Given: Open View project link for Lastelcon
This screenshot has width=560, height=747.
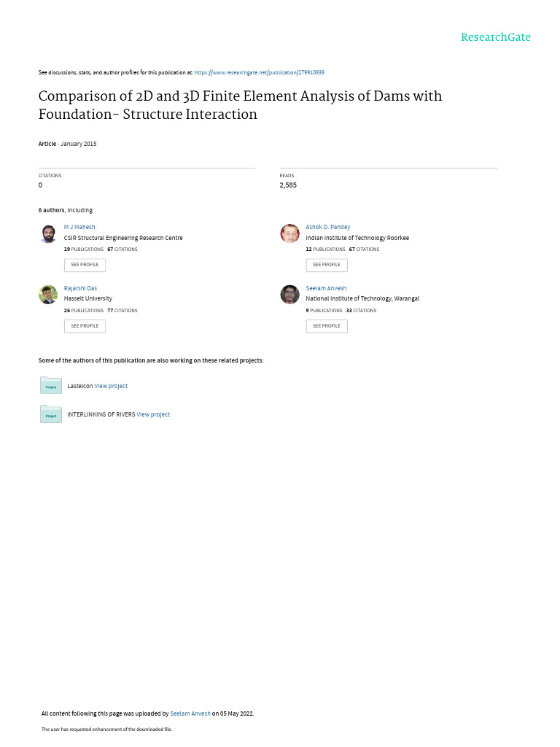Looking at the screenshot, I should pos(111,386).
